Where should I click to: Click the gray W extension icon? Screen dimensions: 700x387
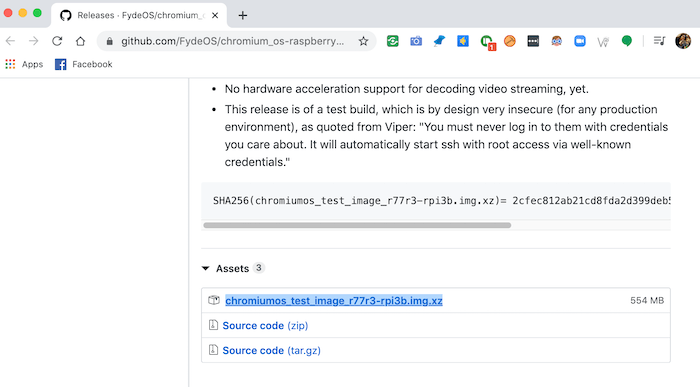coord(603,42)
